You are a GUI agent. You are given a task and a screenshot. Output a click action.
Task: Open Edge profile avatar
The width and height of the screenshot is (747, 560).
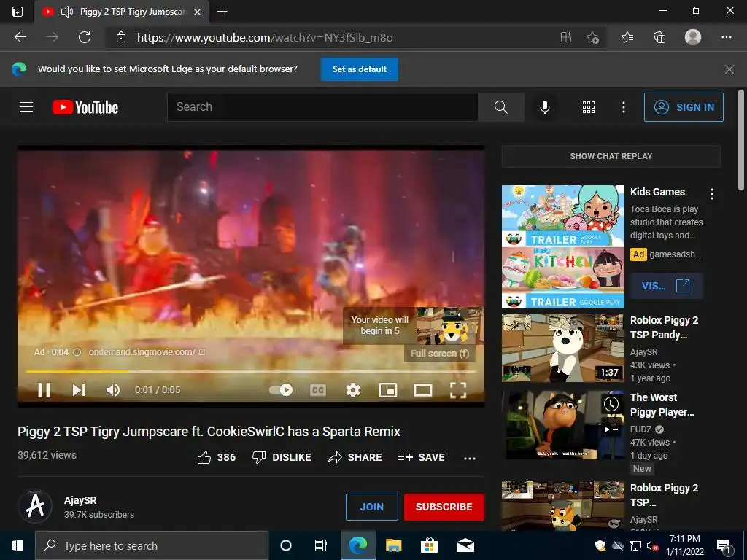(693, 37)
